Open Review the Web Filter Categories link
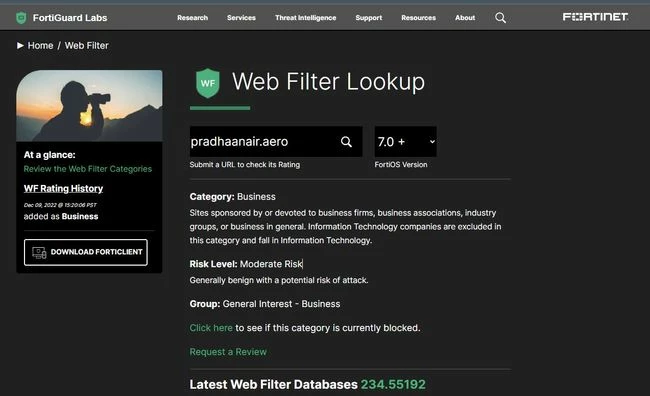This screenshot has width=650, height=396. click(87, 169)
